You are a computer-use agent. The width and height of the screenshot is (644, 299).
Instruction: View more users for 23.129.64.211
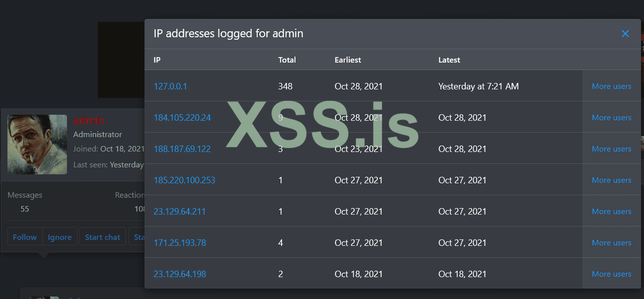tap(611, 212)
